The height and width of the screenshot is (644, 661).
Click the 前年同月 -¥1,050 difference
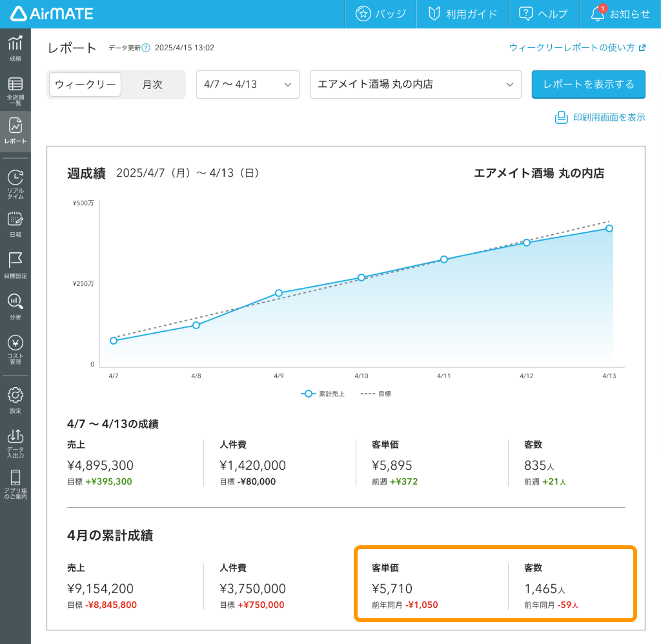tap(405, 605)
